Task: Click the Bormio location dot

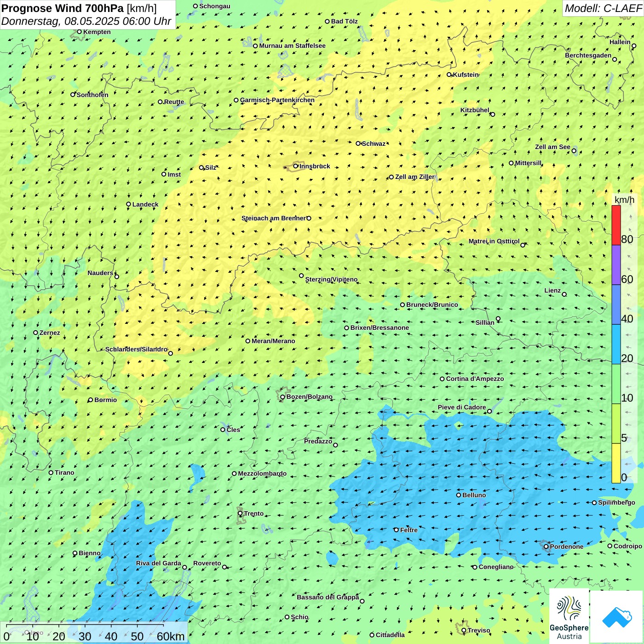Action: pos(91,400)
